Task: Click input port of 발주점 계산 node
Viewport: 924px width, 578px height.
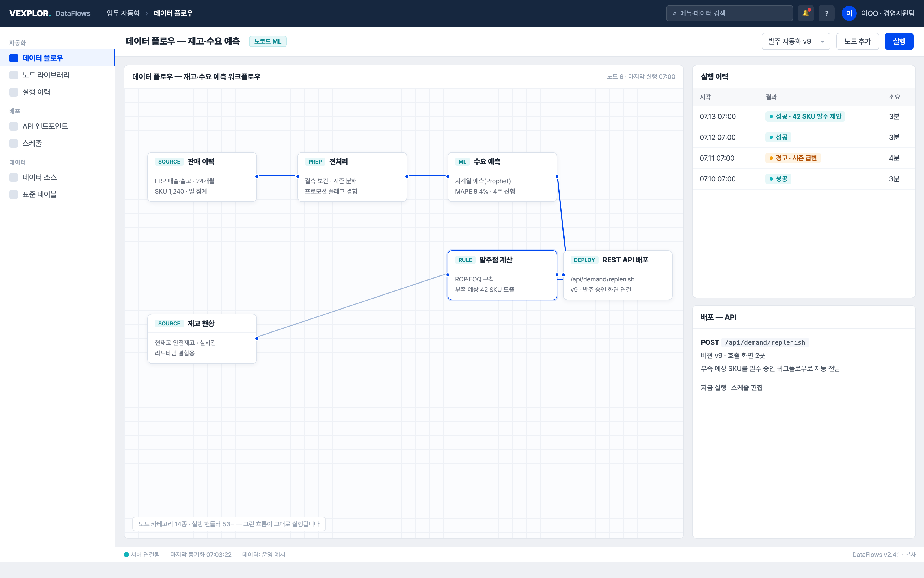Action: (448, 275)
